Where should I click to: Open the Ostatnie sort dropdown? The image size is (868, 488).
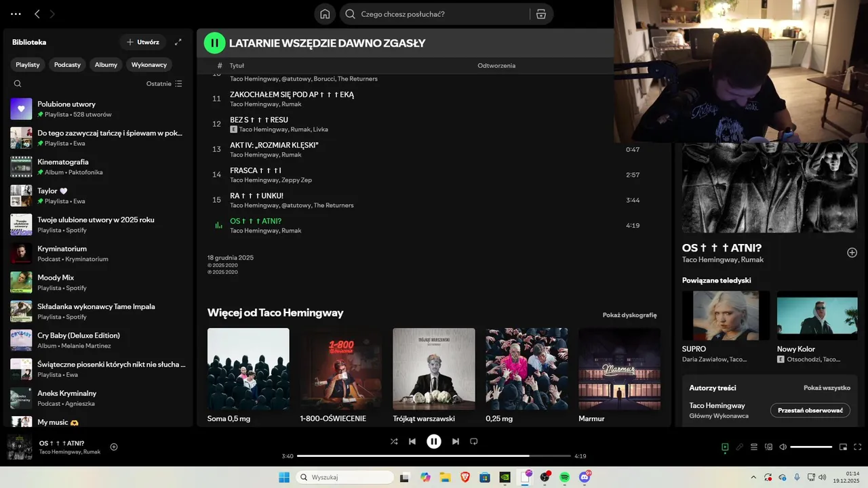pyautogui.click(x=164, y=84)
